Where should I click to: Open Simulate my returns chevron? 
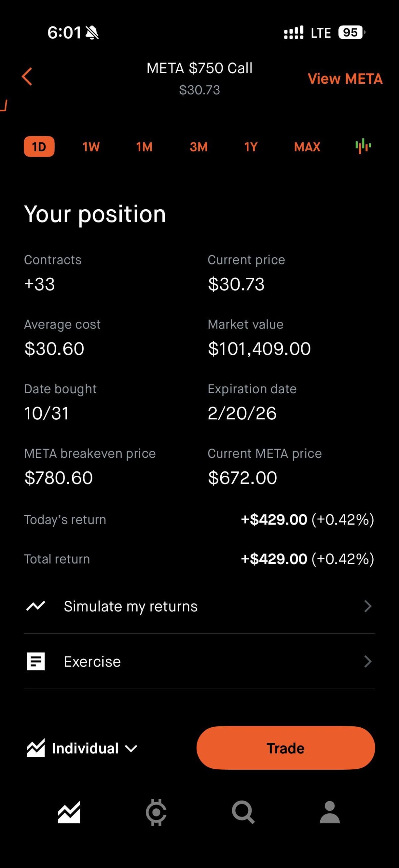367,606
